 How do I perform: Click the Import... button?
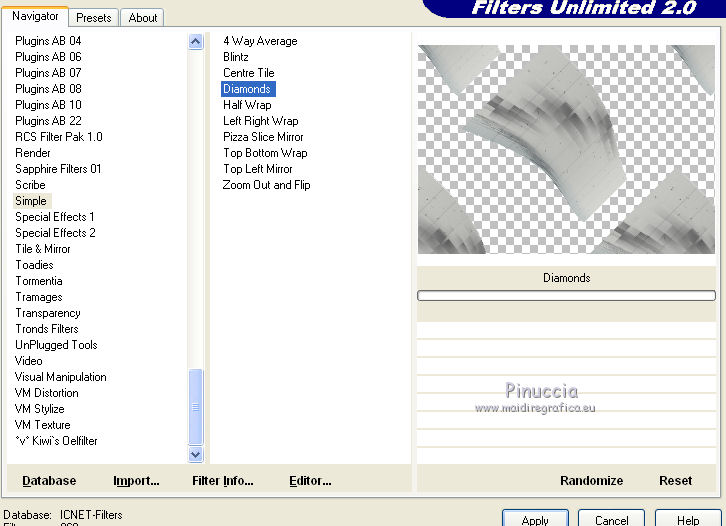pos(136,481)
